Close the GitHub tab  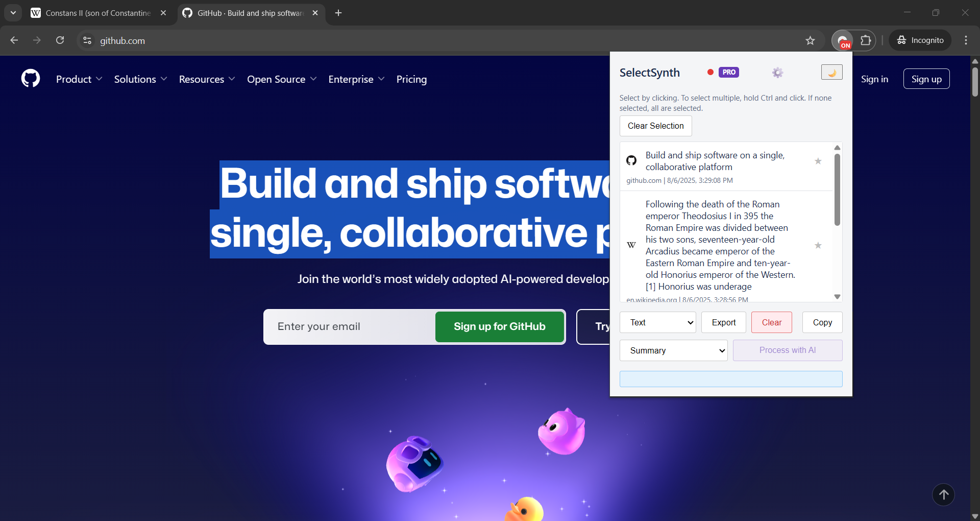315,13
